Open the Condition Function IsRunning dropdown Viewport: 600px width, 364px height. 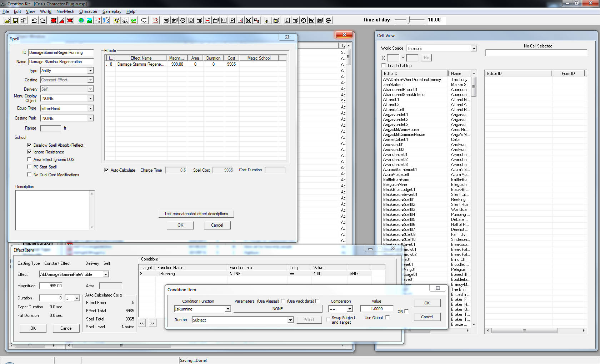tap(228, 309)
